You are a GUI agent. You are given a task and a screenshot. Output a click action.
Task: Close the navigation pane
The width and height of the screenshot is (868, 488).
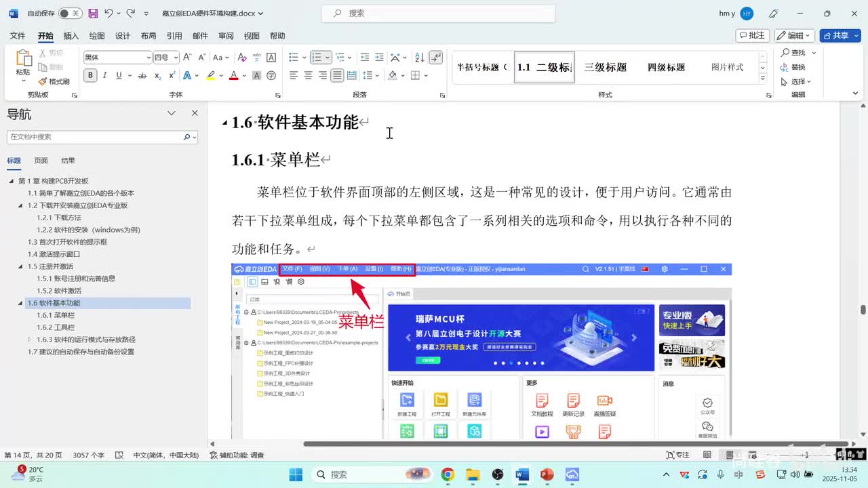[x=195, y=113]
